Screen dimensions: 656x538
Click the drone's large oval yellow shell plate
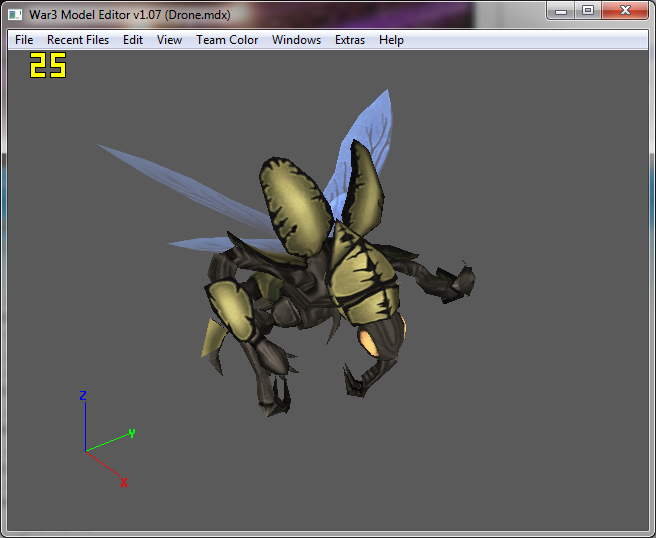[295, 207]
